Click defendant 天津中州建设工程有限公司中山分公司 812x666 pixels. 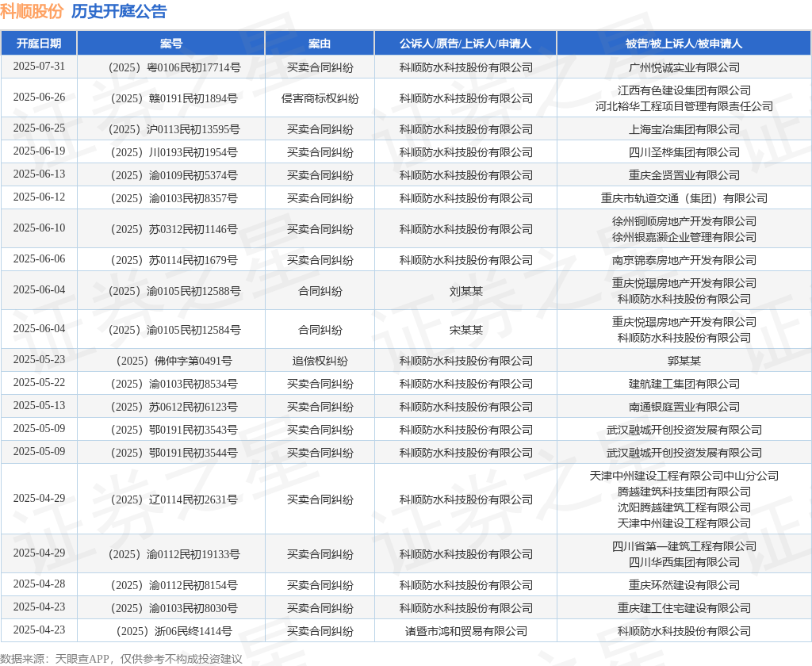684,476
